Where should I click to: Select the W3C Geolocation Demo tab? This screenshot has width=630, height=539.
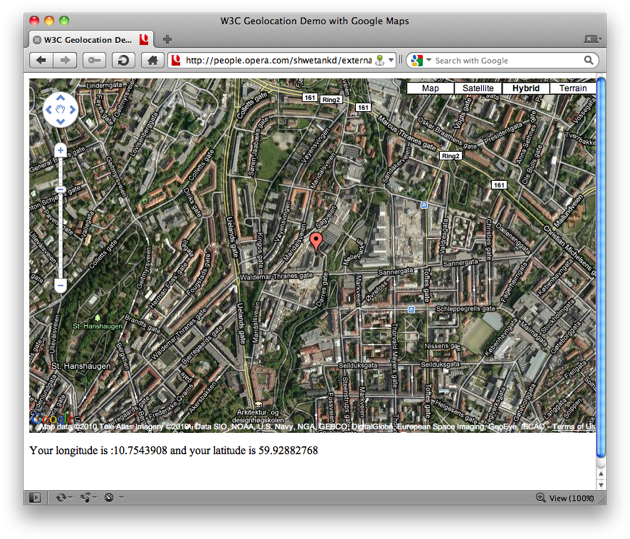pos(87,40)
